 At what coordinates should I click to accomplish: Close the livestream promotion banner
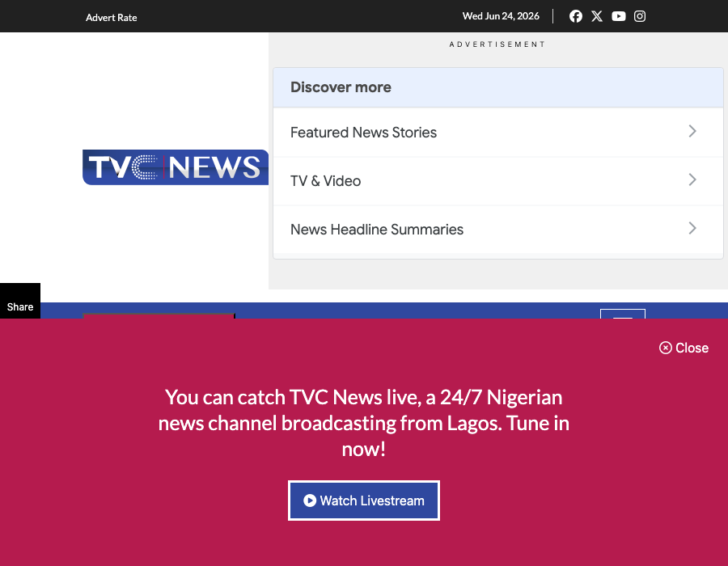pyautogui.click(x=684, y=348)
